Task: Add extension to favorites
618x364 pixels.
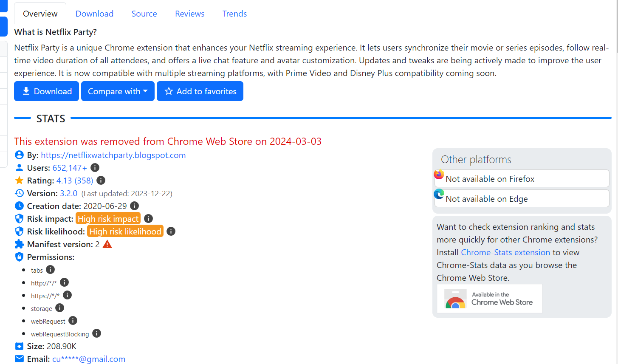Action: click(200, 91)
